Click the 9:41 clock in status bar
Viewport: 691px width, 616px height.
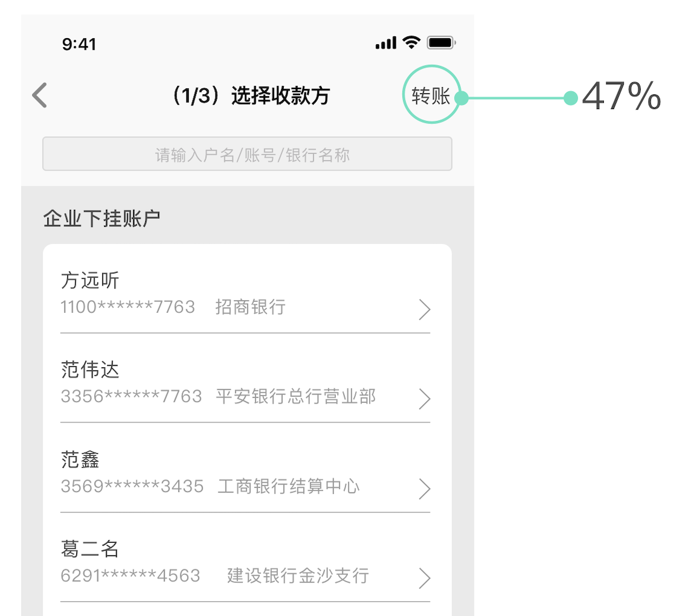click(x=79, y=44)
